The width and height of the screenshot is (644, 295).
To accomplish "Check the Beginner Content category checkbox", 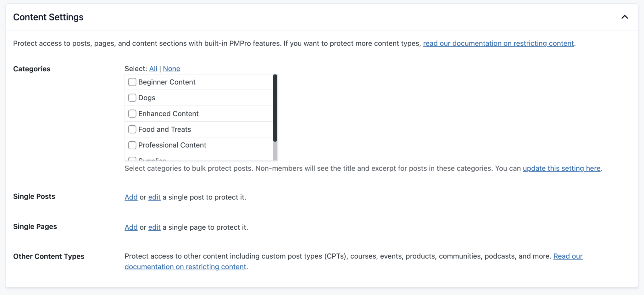I will 132,82.
